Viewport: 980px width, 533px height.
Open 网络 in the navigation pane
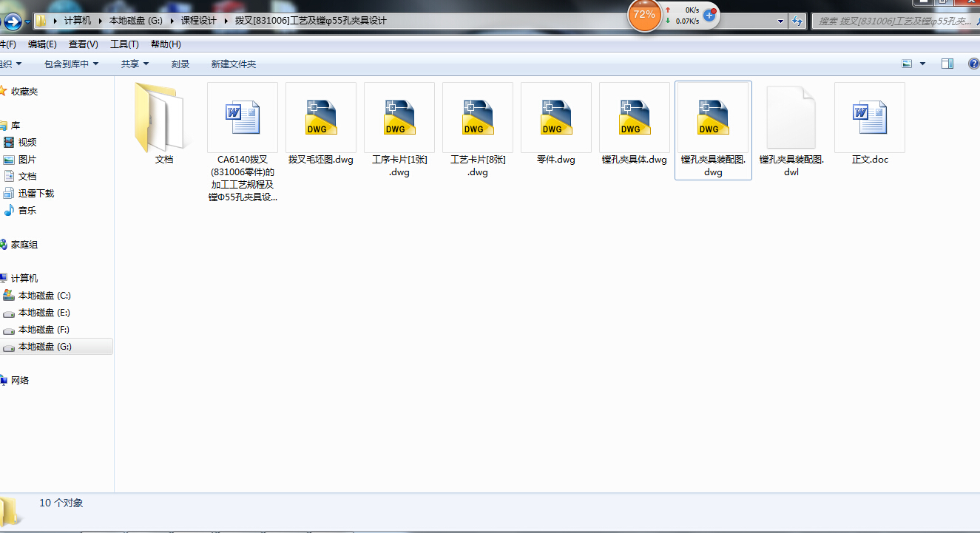pos(20,381)
